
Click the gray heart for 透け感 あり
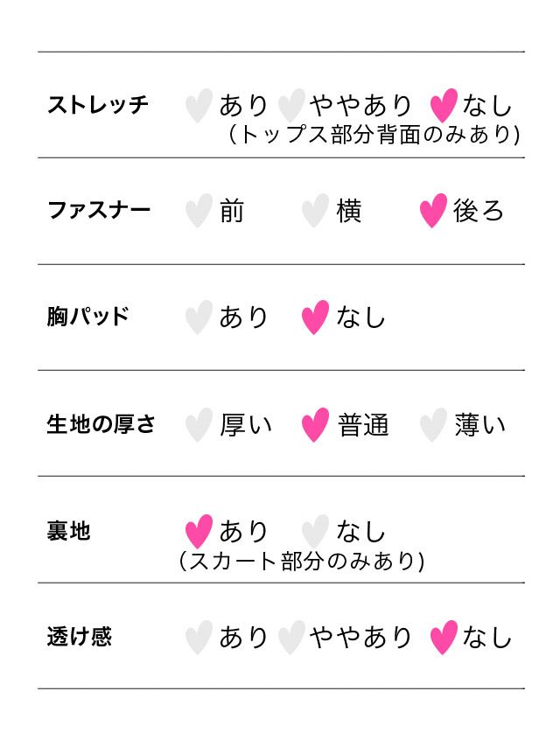click(x=199, y=638)
